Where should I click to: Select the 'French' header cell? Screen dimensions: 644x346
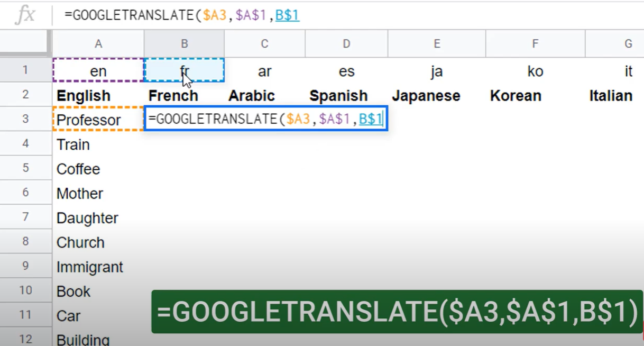(184, 95)
